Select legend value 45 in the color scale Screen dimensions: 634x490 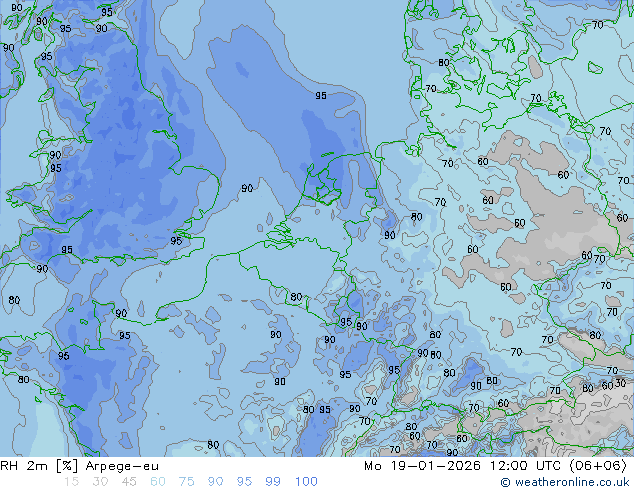[129, 482]
